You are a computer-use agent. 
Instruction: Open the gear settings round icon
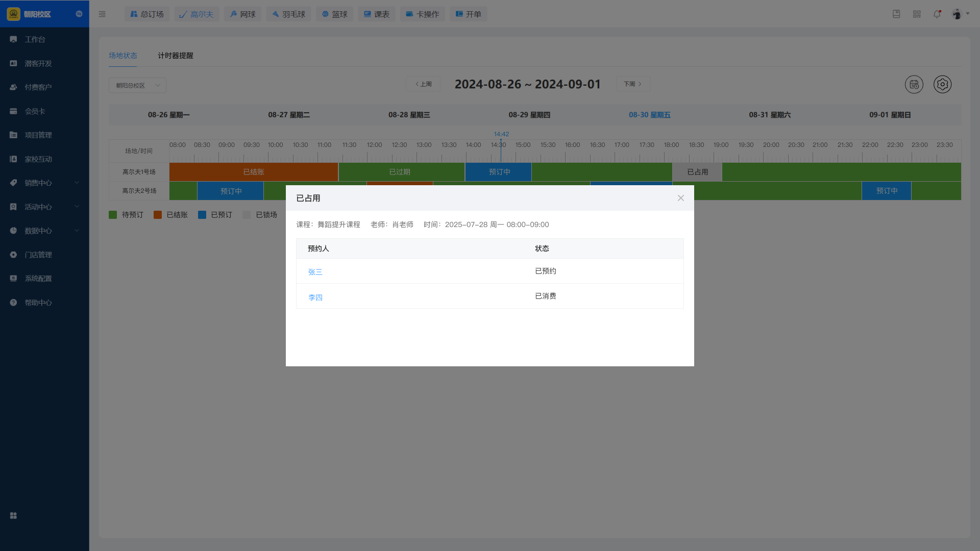942,84
